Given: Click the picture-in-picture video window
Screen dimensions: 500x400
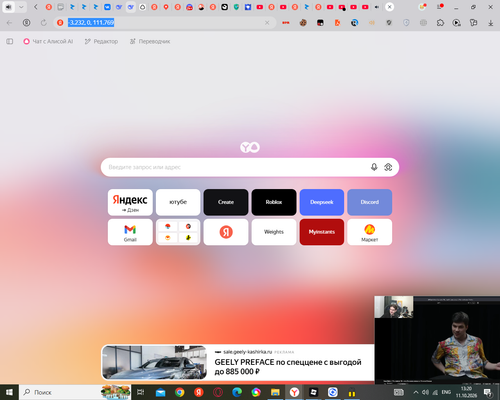Looking at the screenshot, I should pyautogui.click(x=437, y=340).
